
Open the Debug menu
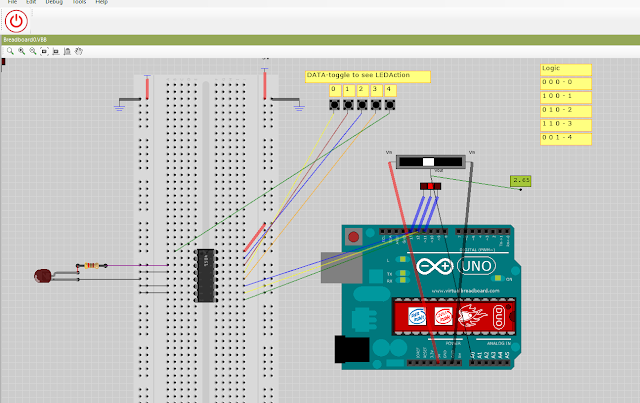54,2
